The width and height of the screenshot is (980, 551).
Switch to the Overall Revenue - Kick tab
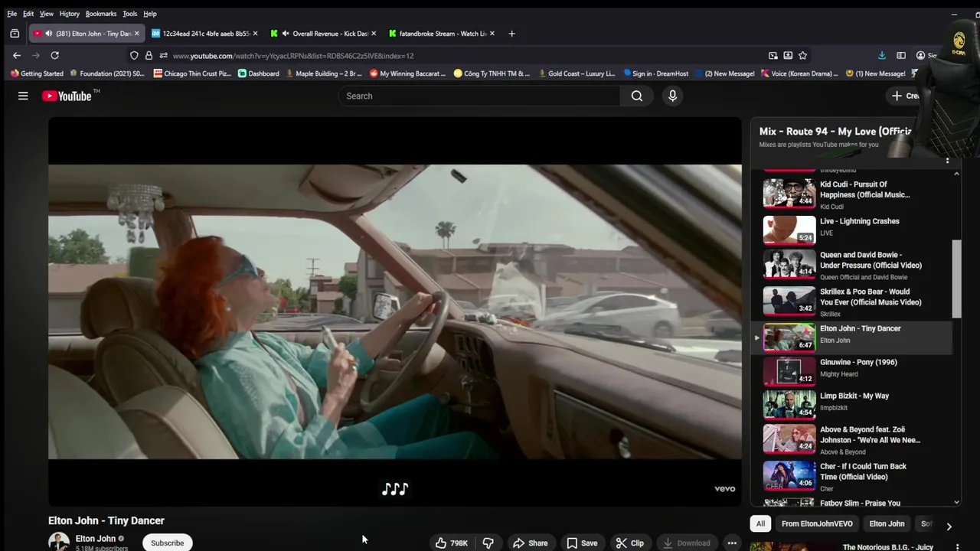(324, 34)
